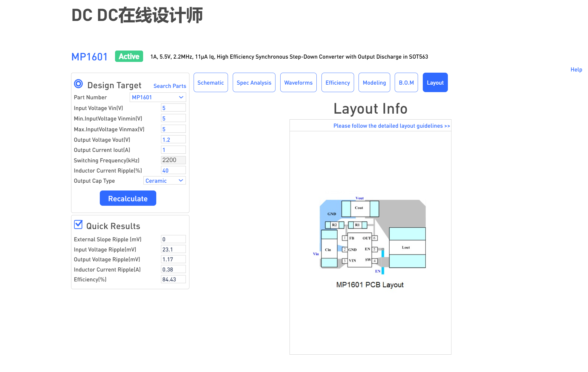
Task: Click the Active status badge
Action: (129, 56)
